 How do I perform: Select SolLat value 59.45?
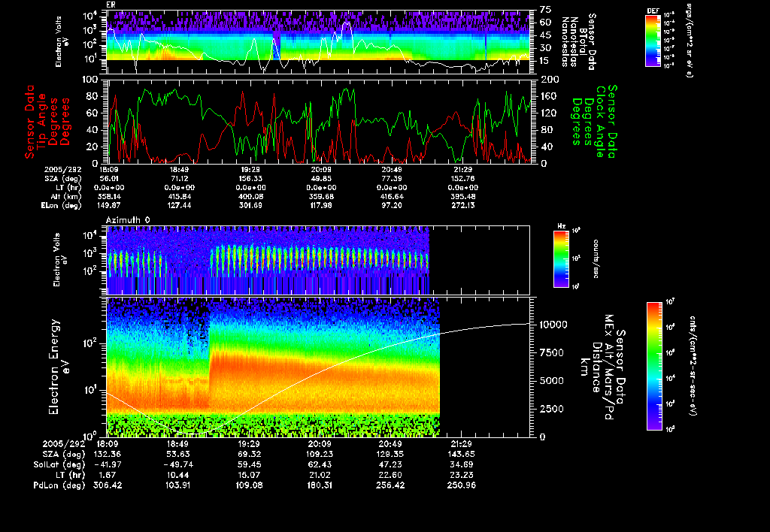point(249,465)
